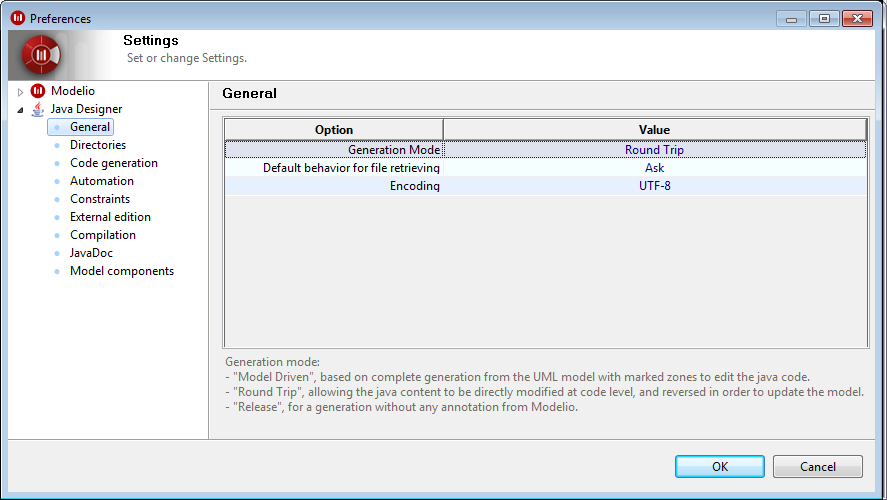Open the Constraints preferences page

coord(100,199)
